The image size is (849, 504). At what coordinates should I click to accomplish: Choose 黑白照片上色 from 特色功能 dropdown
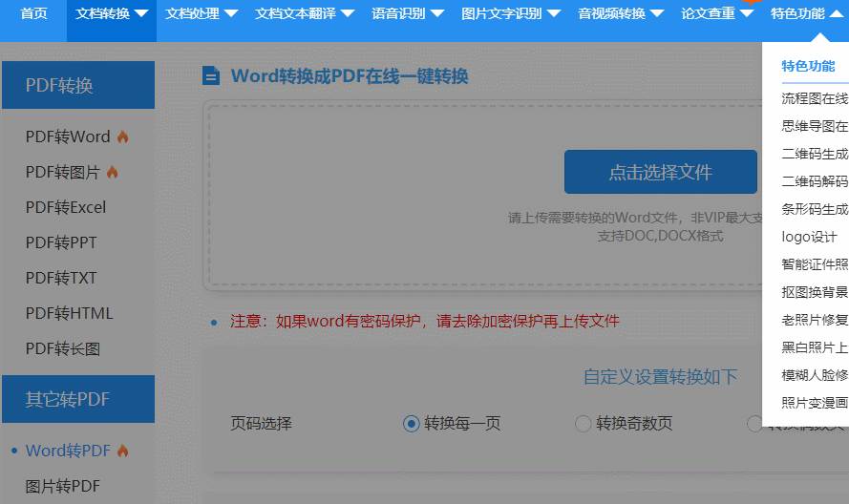click(x=815, y=347)
